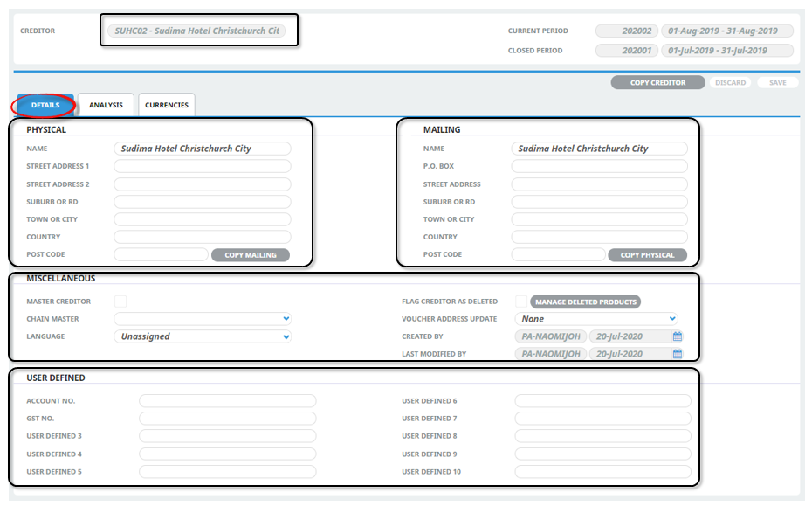The width and height of the screenshot is (812, 506).
Task: Focus the GST No. field
Action: 228,419
